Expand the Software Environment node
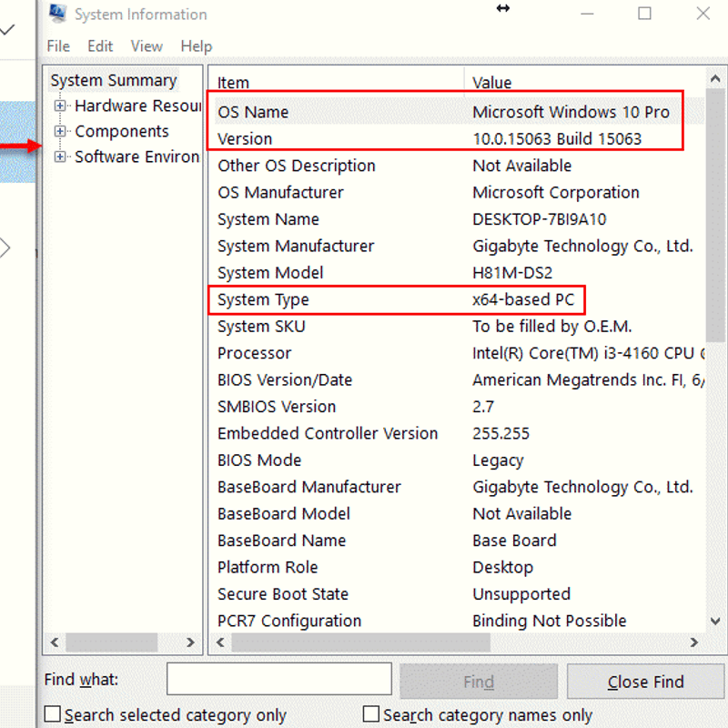Viewport: 728px width, 728px height. point(59,157)
